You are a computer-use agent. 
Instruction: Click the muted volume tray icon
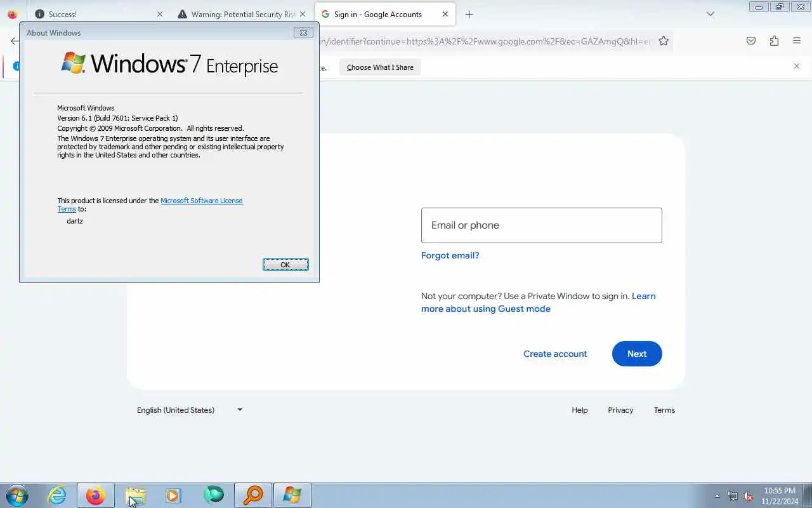point(749,496)
